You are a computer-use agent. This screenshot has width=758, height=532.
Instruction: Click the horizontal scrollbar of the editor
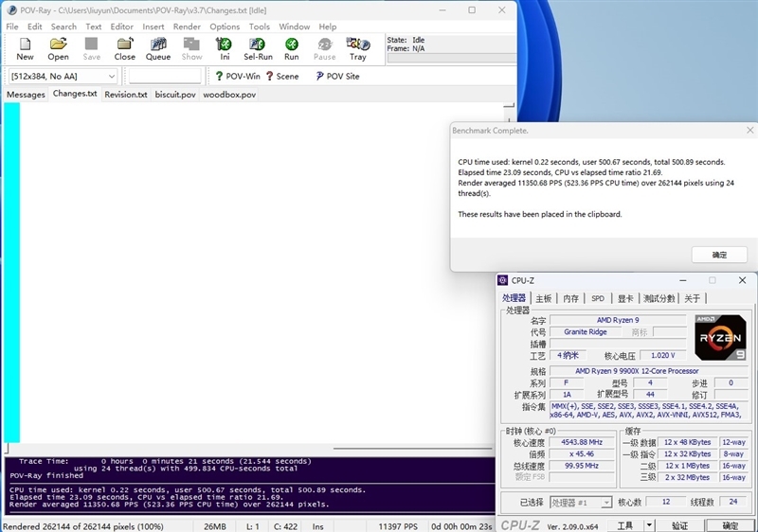coord(412,449)
